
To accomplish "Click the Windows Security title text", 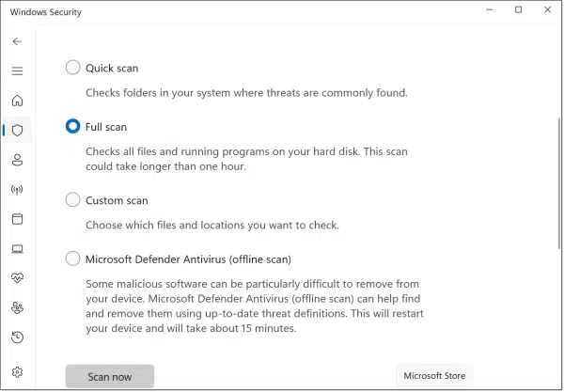I will [x=46, y=12].
